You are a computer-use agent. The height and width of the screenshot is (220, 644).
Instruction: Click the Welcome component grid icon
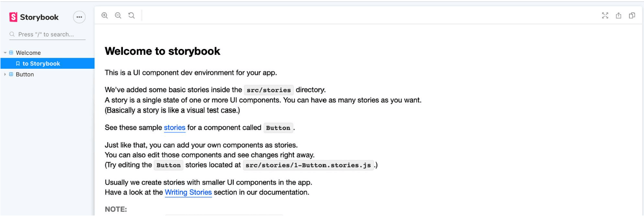pyautogui.click(x=11, y=53)
